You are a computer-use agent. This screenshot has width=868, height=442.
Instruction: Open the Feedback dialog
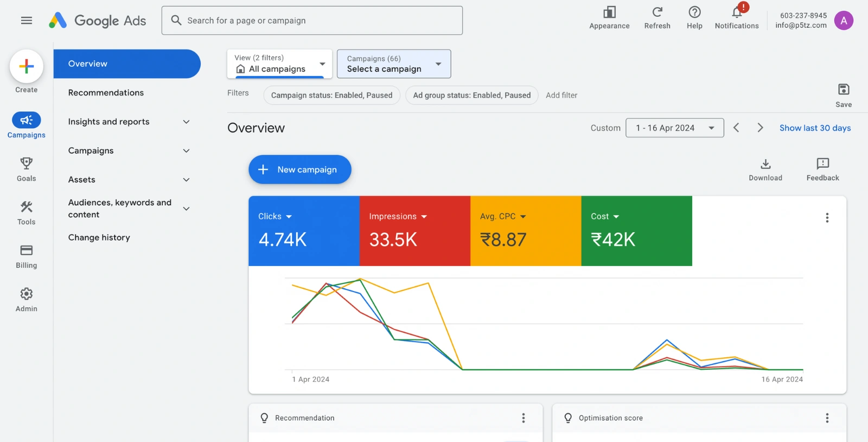click(x=822, y=169)
